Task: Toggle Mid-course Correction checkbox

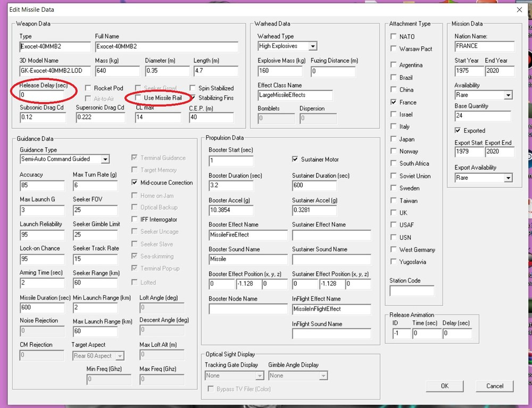Action: click(x=135, y=182)
